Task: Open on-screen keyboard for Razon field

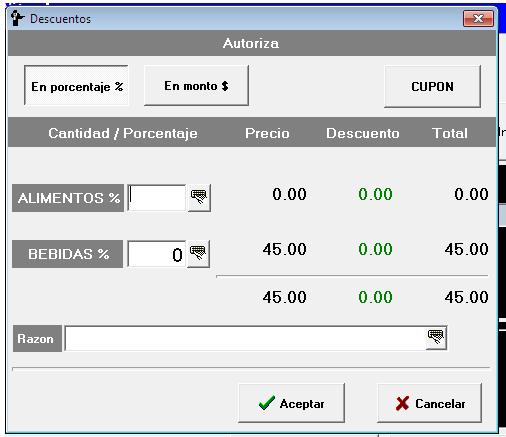Action: (436, 338)
